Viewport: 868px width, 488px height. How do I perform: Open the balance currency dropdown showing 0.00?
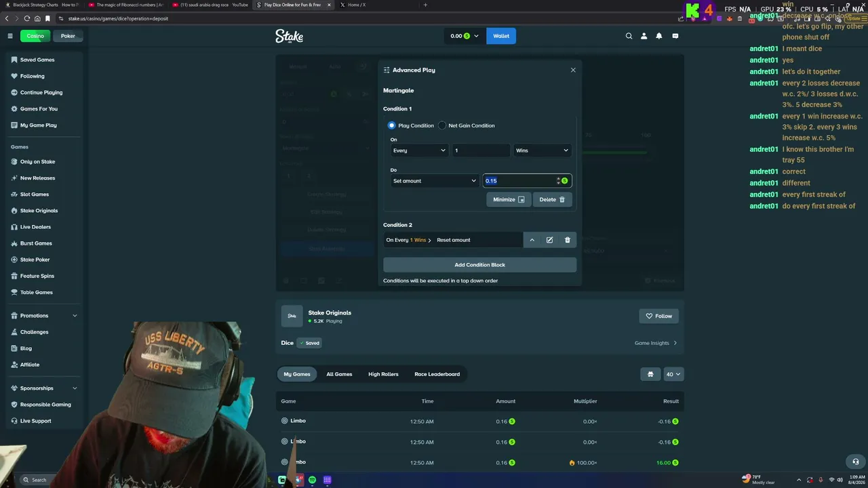click(x=465, y=36)
